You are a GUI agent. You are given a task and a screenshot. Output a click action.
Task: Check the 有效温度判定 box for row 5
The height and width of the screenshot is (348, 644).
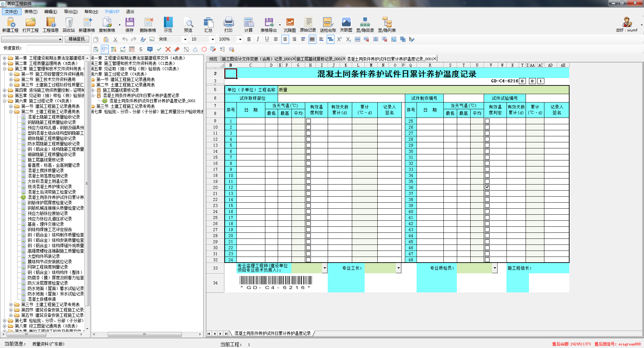point(308,145)
